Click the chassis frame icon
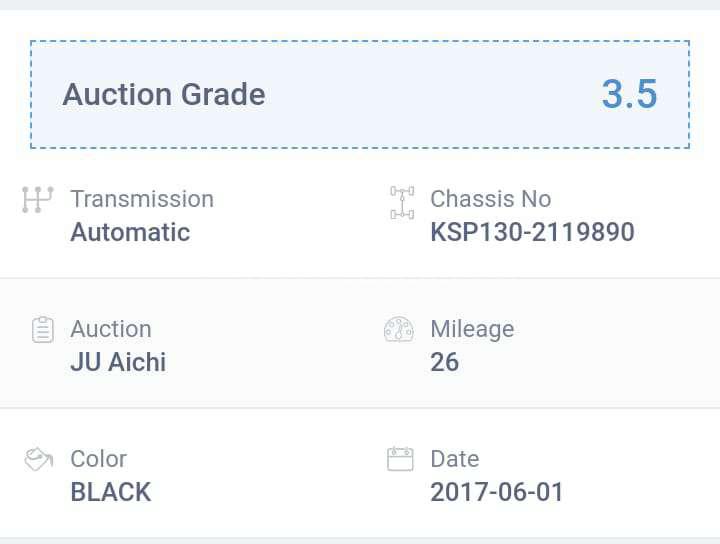The image size is (720, 544). point(402,201)
